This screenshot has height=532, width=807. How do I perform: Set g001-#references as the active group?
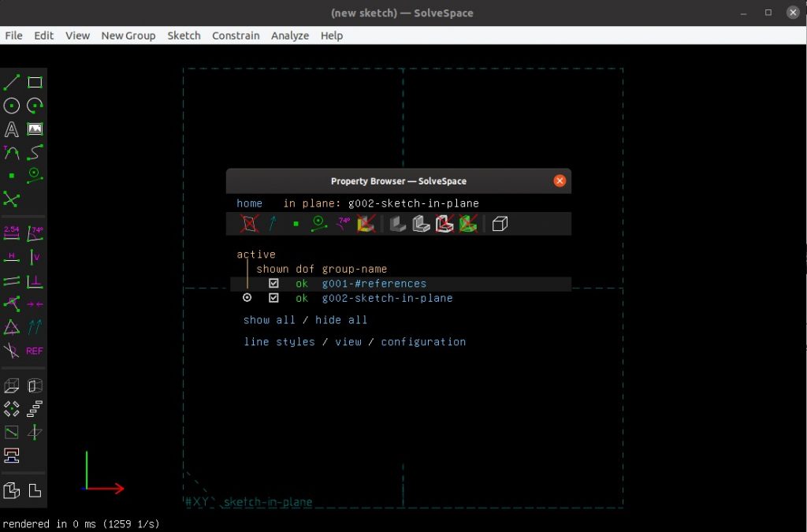247,283
